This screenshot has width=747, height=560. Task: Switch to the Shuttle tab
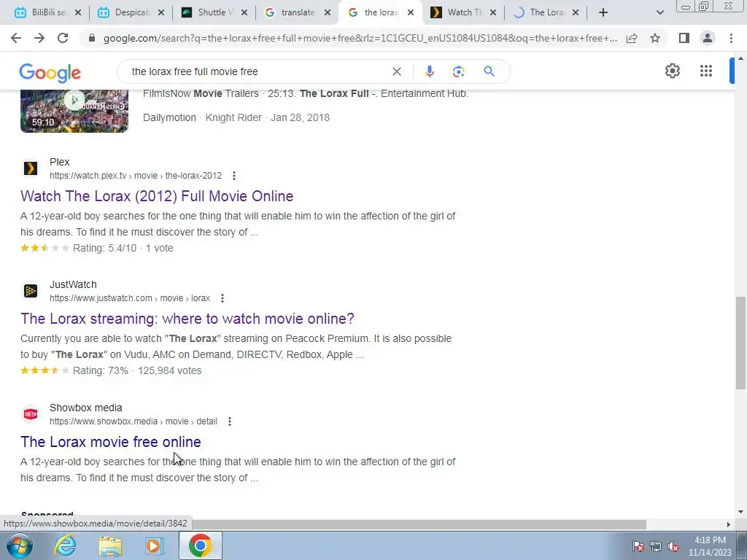[214, 12]
